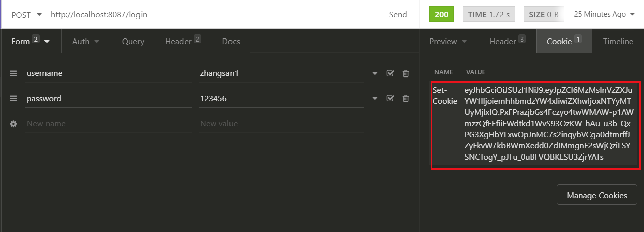Open the POST method dropdown
The width and height of the screenshot is (644, 232).
tap(27, 15)
